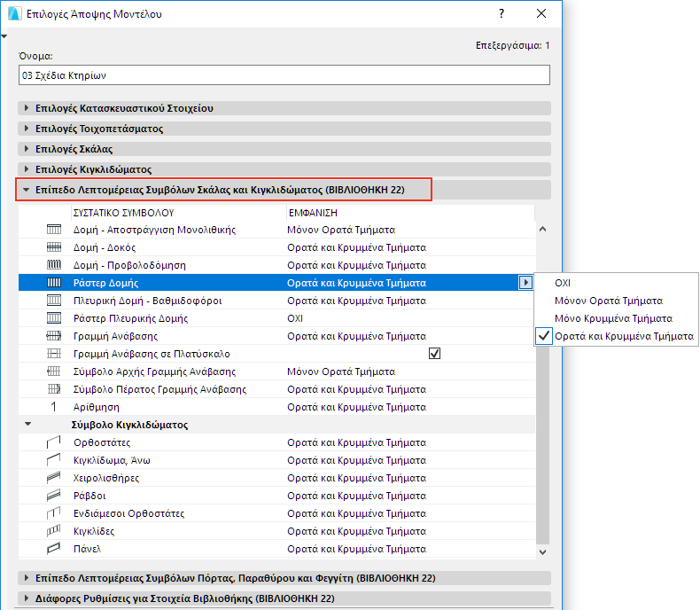Image resolution: width=700 pixels, height=610 pixels.
Task: Select the Δομή - Προβολοδόμηση row label
Action: pos(129,265)
